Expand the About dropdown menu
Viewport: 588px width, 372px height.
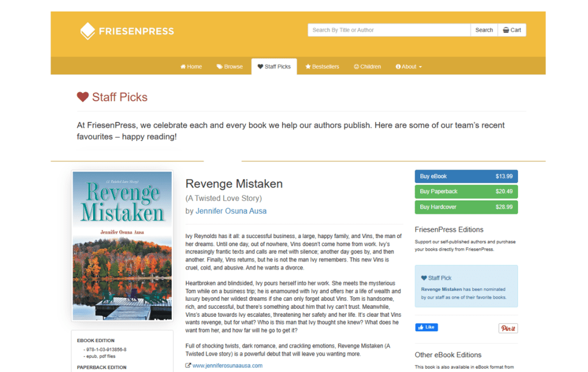point(409,67)
